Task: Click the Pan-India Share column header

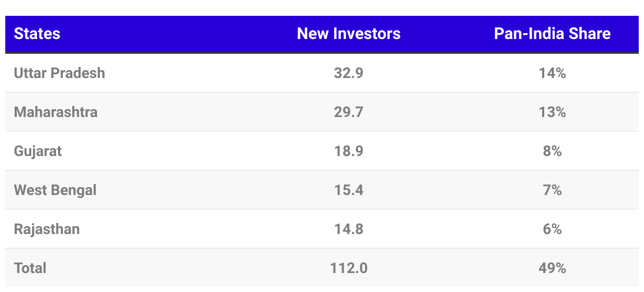Action: (x=552, y=34)
